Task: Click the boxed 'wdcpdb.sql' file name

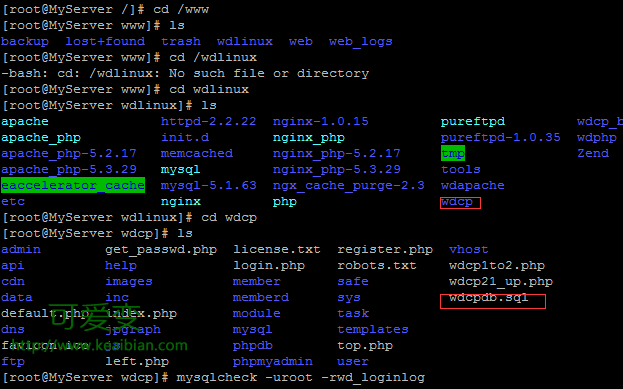Action: point(489,298)
